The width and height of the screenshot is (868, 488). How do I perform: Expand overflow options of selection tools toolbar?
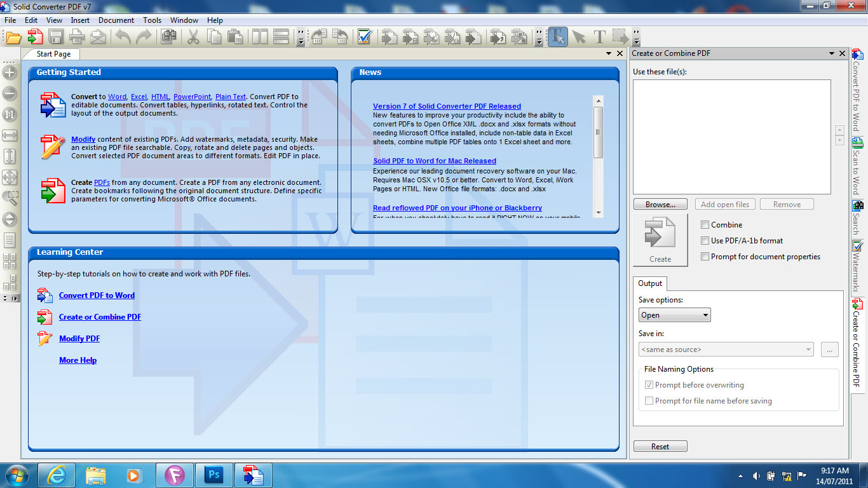coord(636,37)
